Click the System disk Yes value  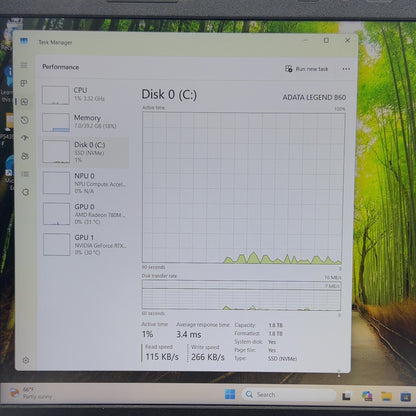pos(272,342)
